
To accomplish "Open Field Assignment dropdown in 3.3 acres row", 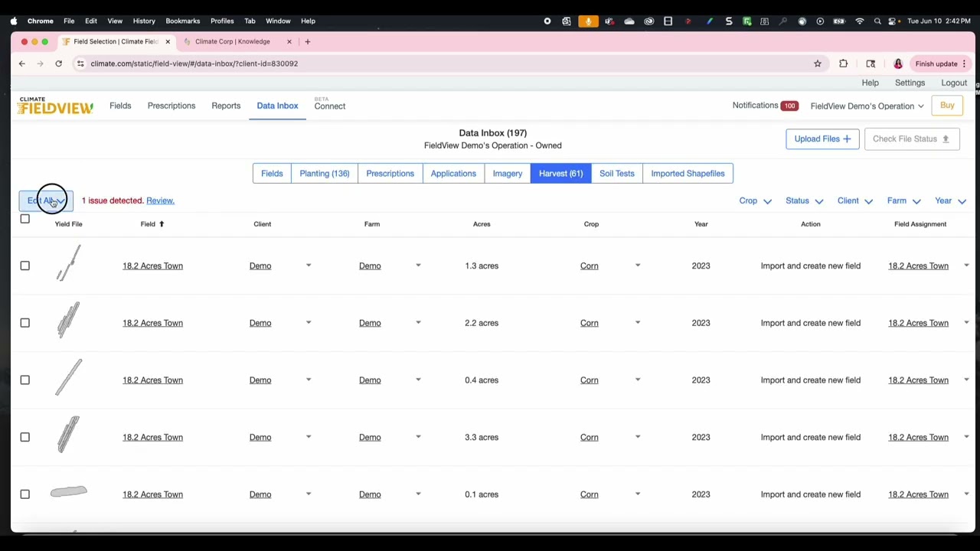I will (966, 437).
